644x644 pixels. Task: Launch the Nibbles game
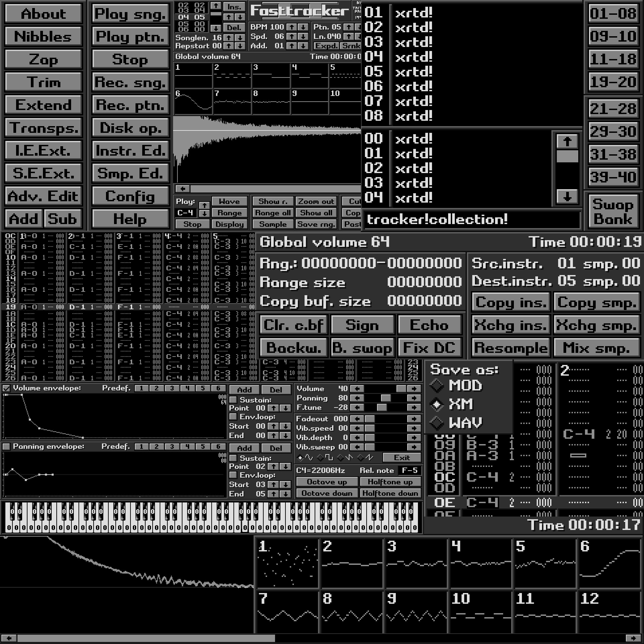pyautogui.click(x=43, y=36)
